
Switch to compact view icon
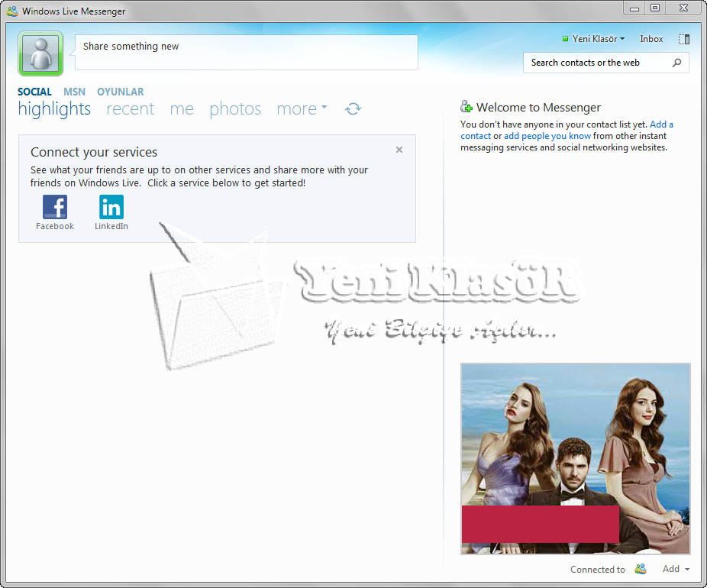pos(684,39)
